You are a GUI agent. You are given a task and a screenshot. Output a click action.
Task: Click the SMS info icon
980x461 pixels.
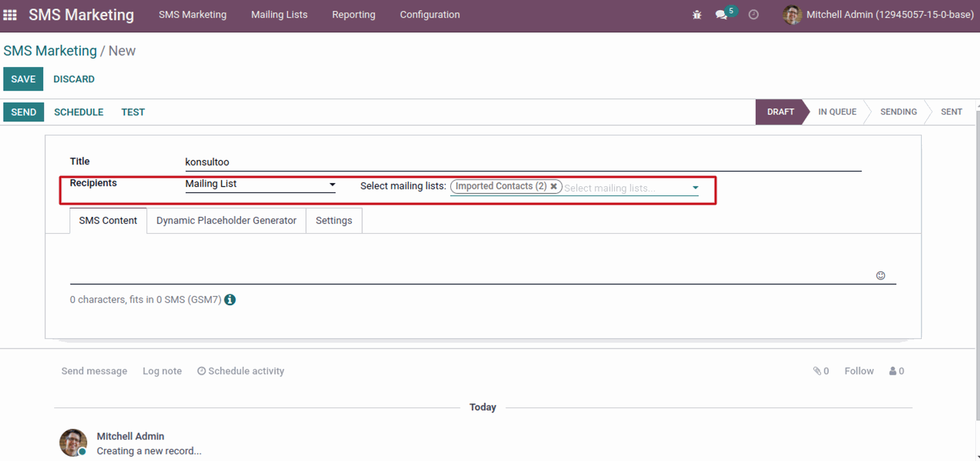pyautogui.click(x=230, y=300)
